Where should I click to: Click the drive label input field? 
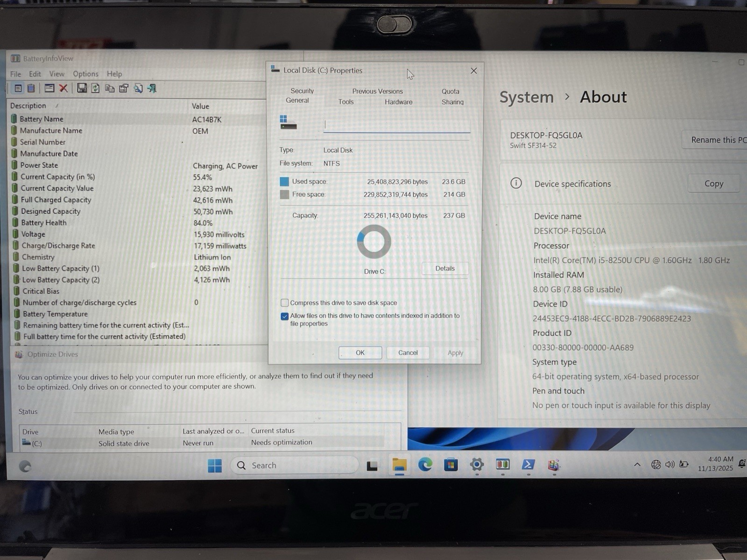pos(397,125)
